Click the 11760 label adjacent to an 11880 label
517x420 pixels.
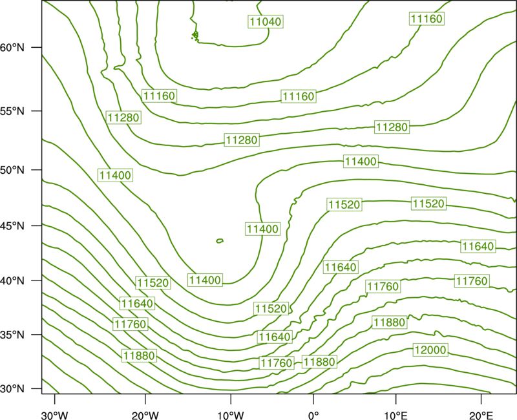[277, 363]
